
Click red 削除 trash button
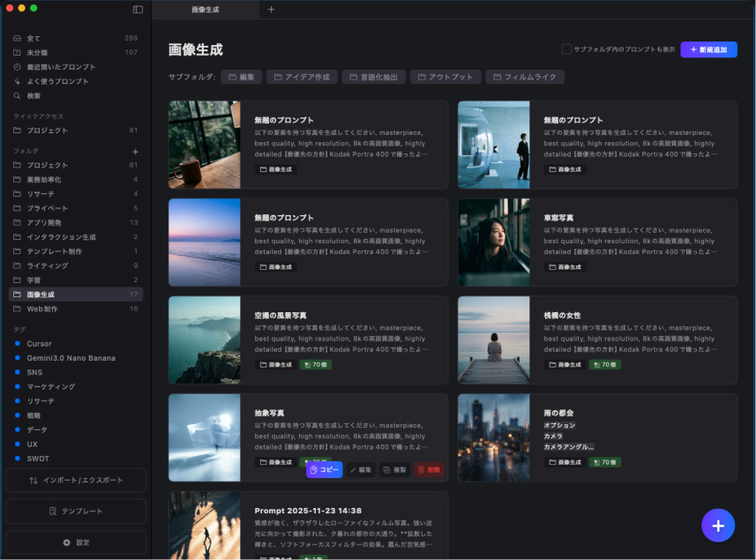tap(429, 470)
